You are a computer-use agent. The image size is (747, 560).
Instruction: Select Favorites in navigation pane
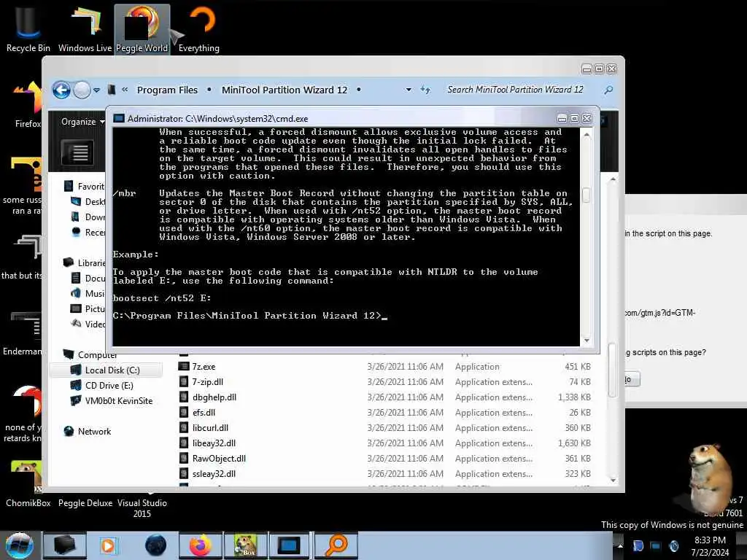point(84,186)
